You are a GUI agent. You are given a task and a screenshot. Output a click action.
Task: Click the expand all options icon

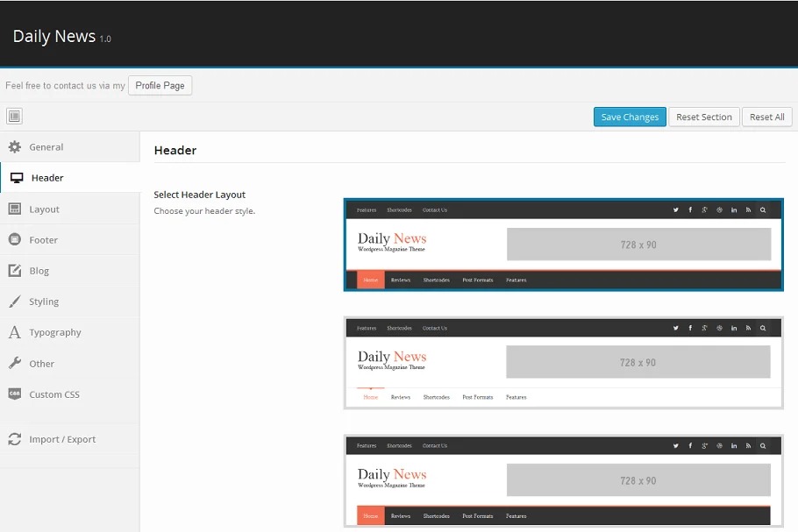[14, 117]
